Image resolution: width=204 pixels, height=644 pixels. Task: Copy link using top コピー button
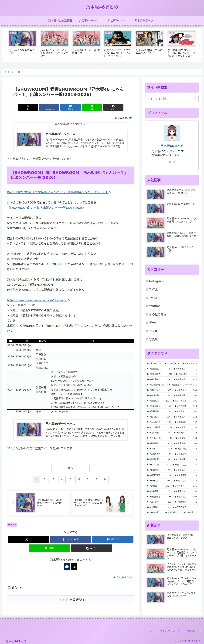[x=113, y=107]
